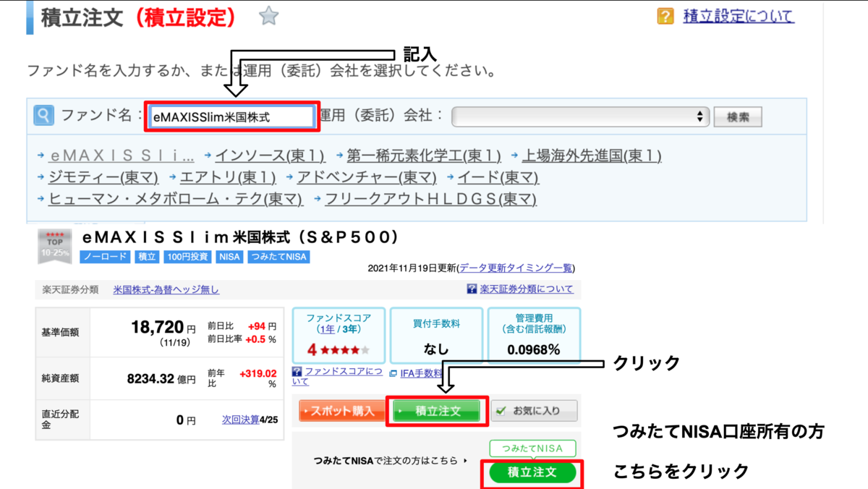Click the 検索 search button
Screen dimensions: 868x489
point(737,116)
